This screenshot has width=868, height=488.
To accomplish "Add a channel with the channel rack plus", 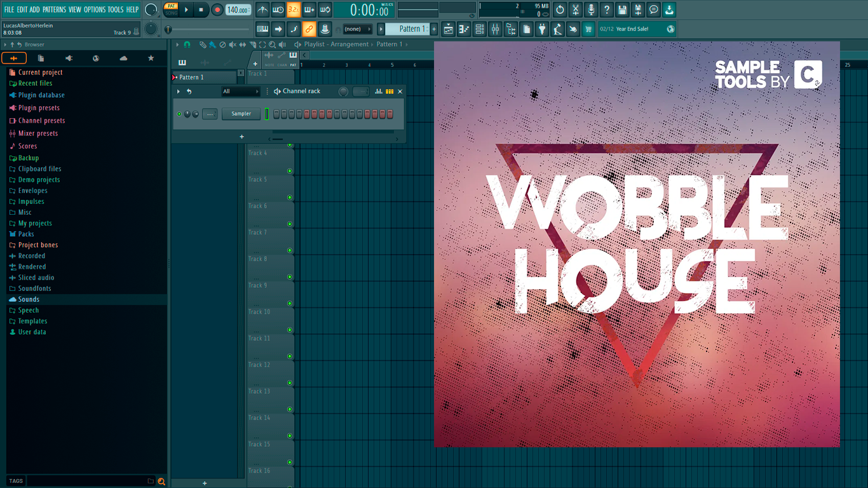I will [x=241, y=137].
